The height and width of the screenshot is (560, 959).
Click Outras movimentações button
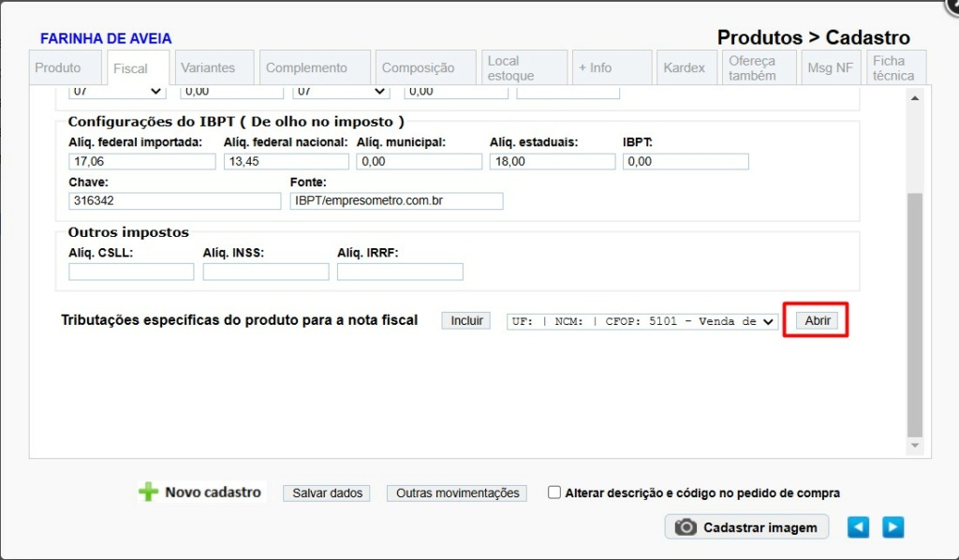(457, 493)
